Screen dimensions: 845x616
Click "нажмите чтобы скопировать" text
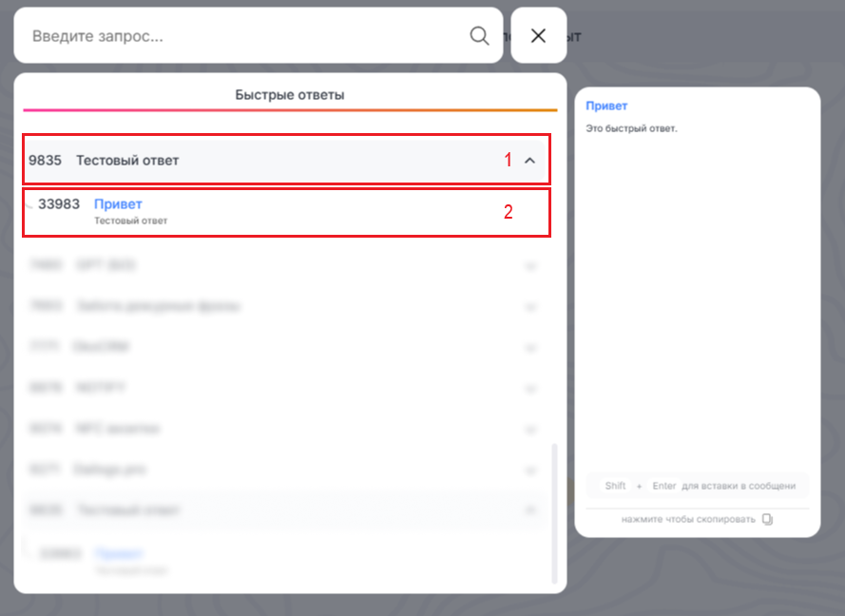pyautogui.click(x=688, y=519)
